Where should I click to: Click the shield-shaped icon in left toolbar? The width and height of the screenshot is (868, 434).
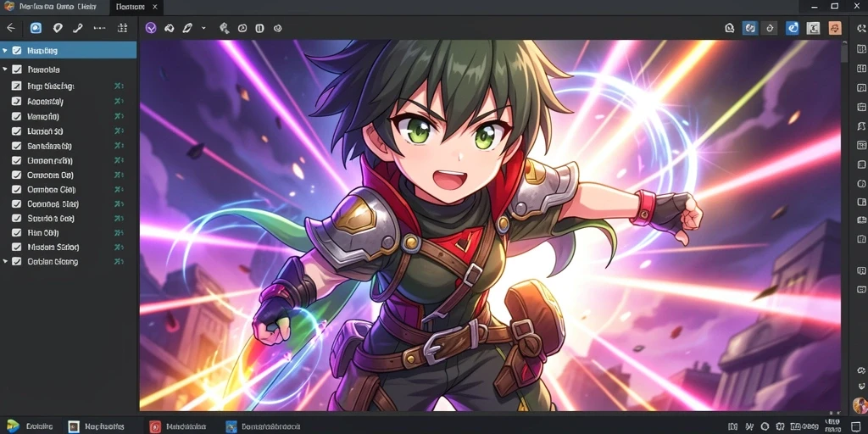(x=58, y=28)
